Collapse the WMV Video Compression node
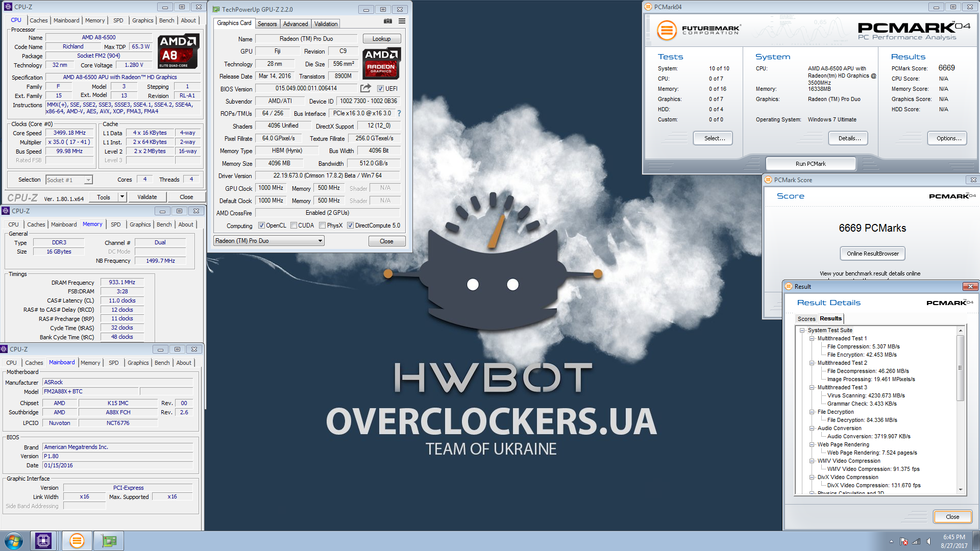980x551 pixels. [812, 461]
